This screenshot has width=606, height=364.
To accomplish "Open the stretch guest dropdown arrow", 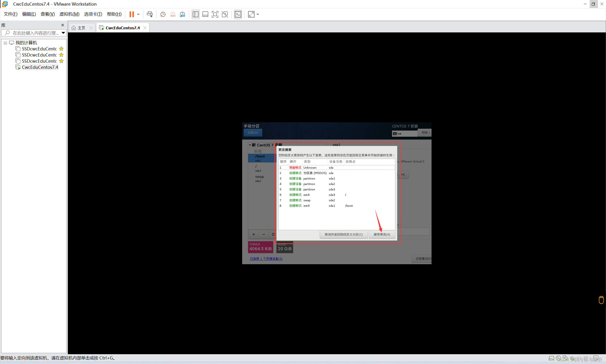I will (258, 14).
